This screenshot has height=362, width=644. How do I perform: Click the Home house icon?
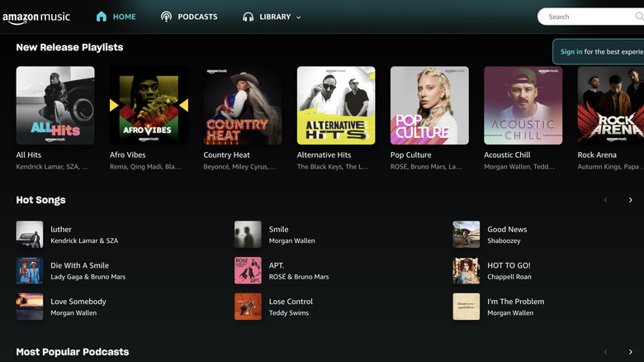(102, 17)
